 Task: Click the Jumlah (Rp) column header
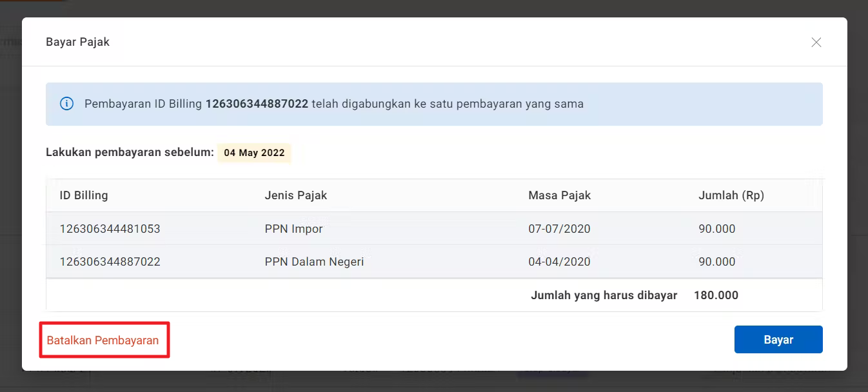click(x=731, y=195)
